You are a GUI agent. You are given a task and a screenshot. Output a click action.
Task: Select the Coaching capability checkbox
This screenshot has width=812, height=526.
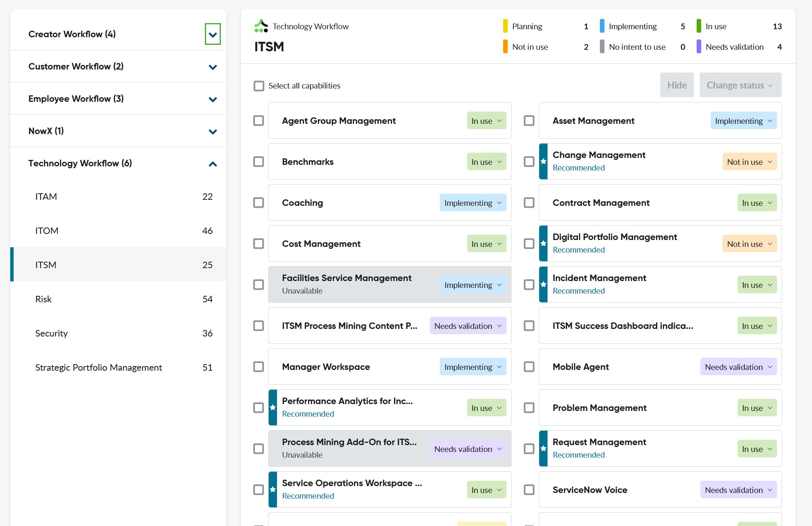click(259, 203)
